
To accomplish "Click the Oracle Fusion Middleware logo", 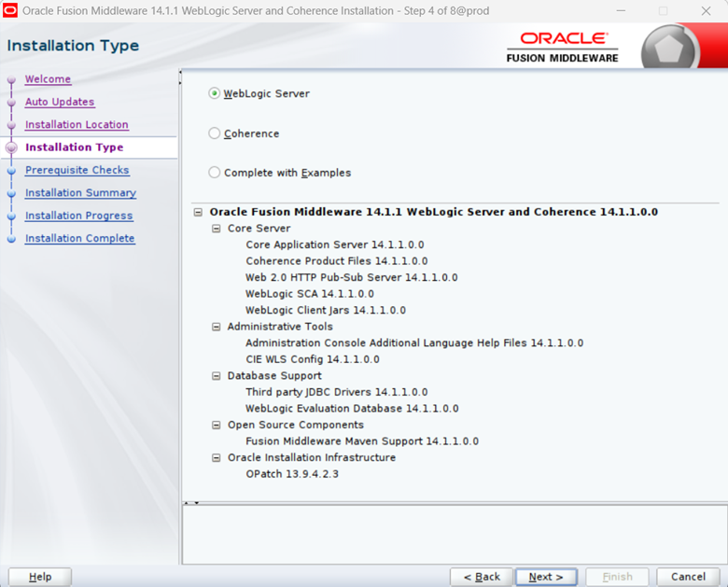I will coord(562,47).
